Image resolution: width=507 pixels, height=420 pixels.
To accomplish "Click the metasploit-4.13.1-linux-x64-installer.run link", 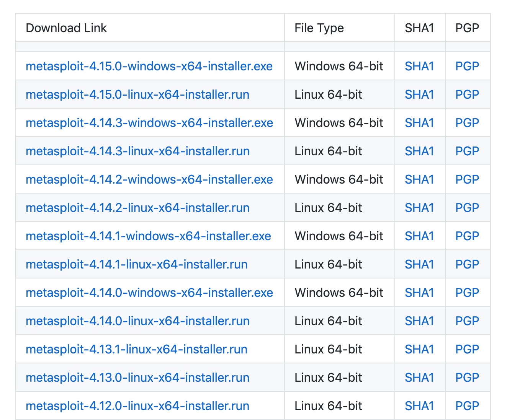I will pyautogui.click(x=137, y=349).
